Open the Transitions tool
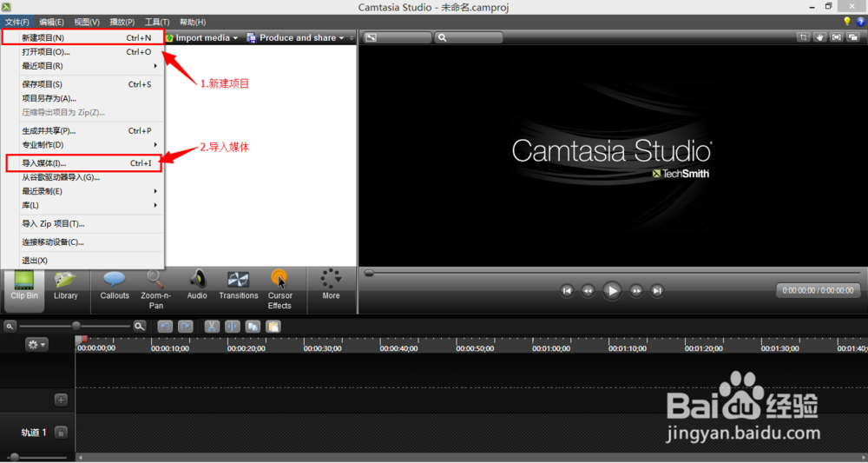Screen dimensions: 868x463 point(238,285)
